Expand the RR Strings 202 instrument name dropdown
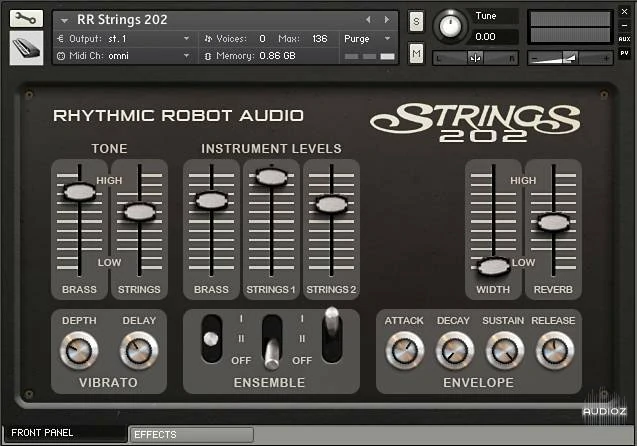The image size is (637, 446). coord(64,20)
